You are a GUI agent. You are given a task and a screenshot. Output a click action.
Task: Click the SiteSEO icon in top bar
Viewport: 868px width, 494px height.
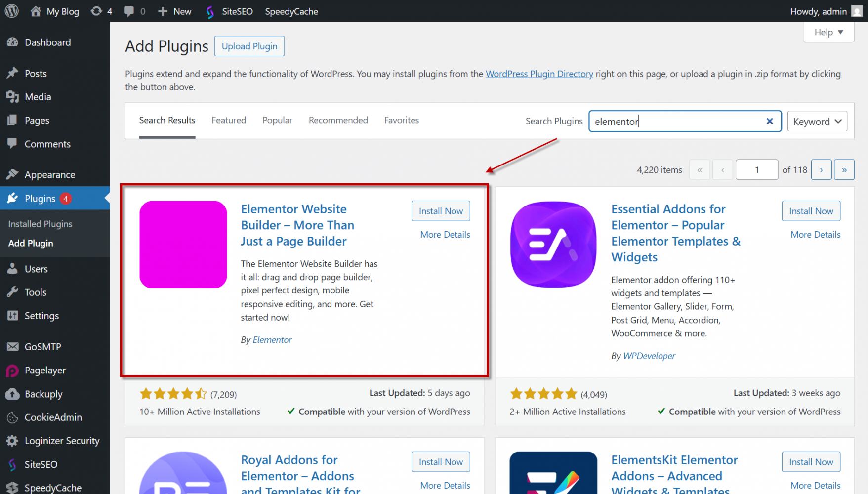pyautogui.click(x=210, y=11)
